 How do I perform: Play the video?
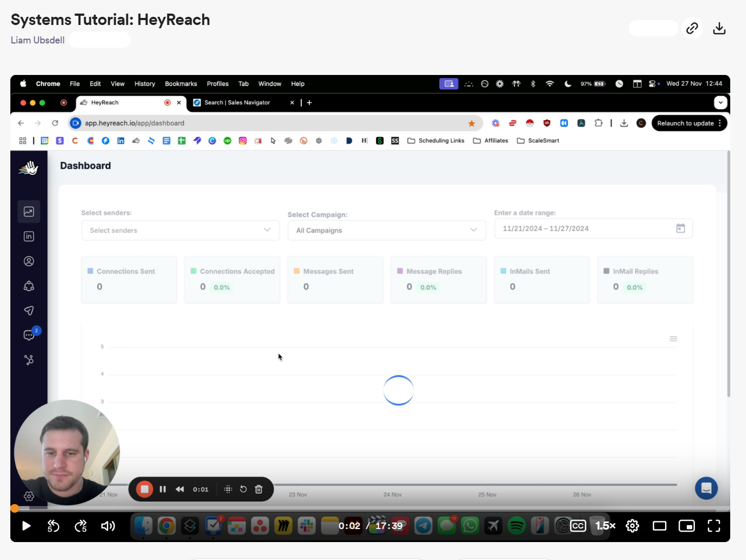(26, 526)
